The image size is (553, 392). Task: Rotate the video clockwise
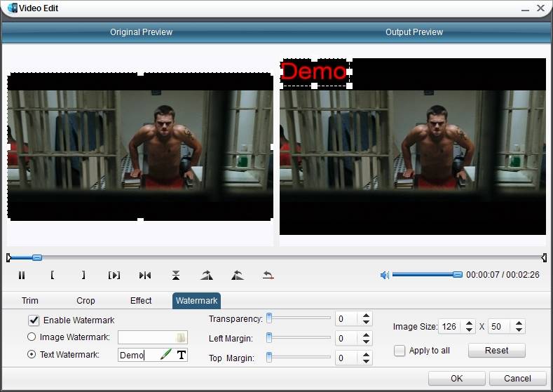click(207, 275)
